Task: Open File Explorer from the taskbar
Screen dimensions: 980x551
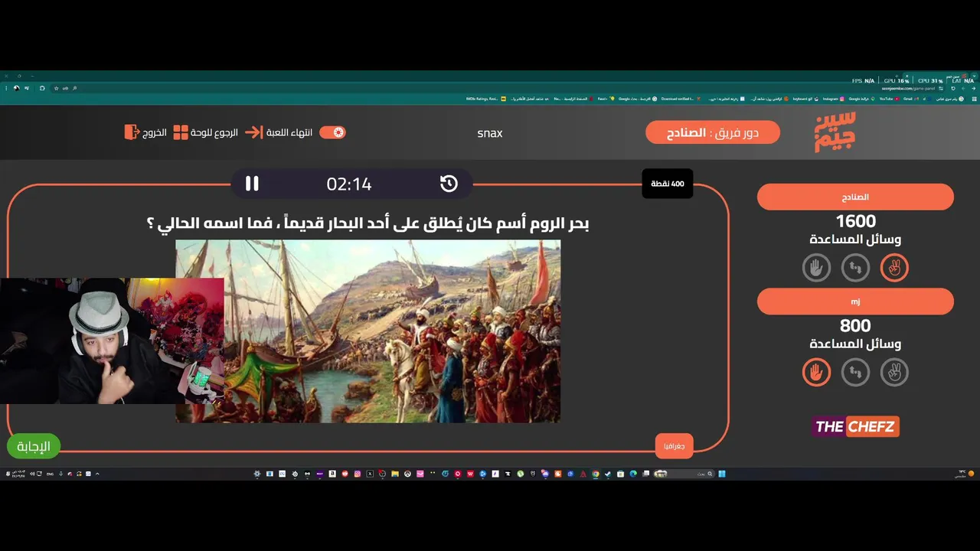Action: pos(394,474)
